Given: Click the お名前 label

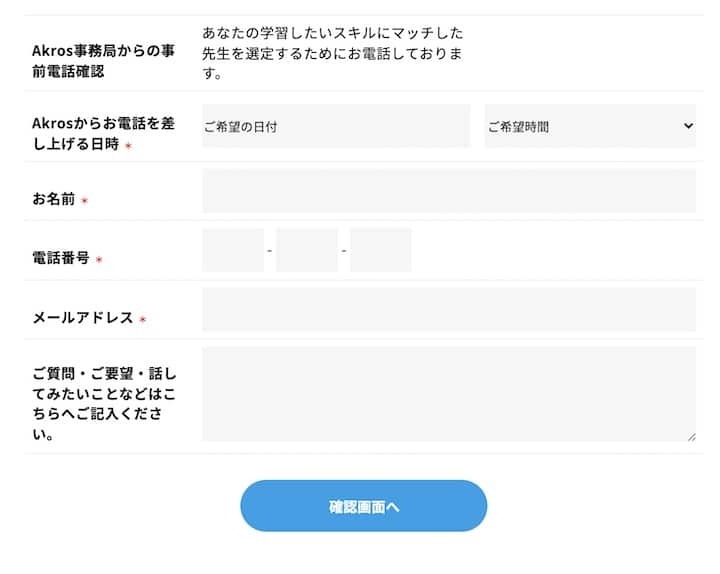Looking at the screenshot, I should (54, 199).
